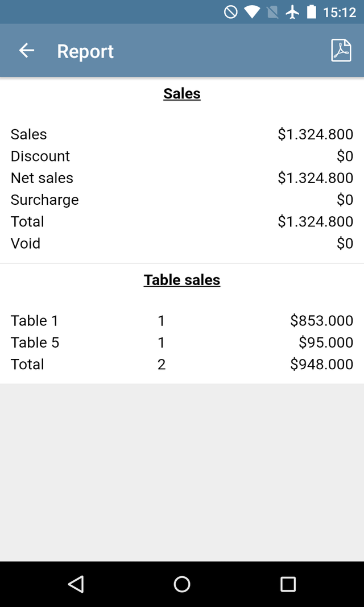Tap the battery status icon
The image size is (364, 607).
[x=311, y=12]
